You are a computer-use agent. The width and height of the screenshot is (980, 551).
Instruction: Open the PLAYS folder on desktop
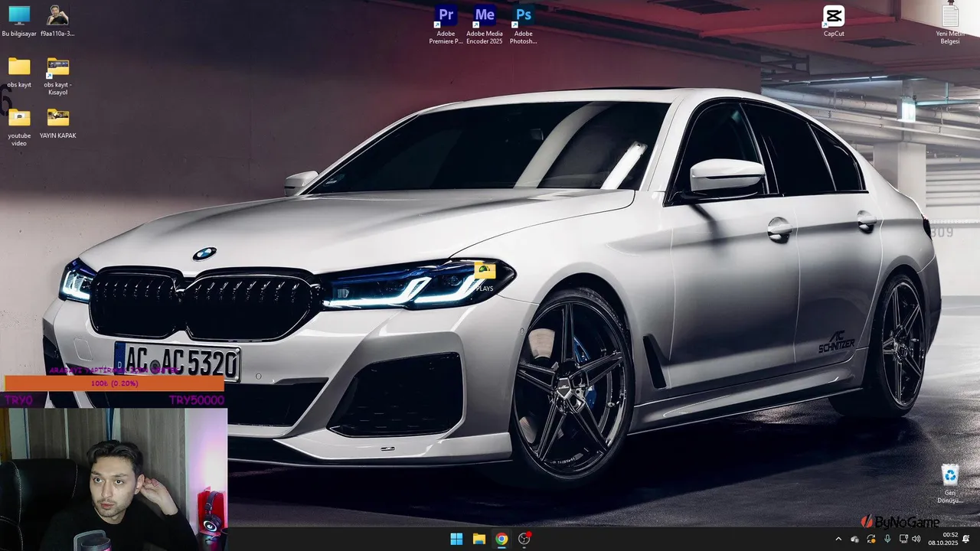(485, 277)
